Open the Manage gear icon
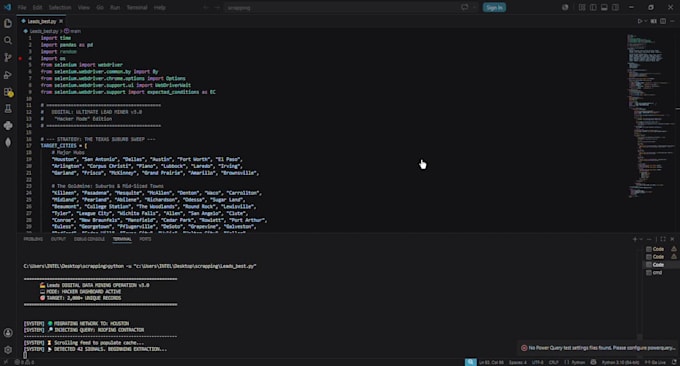 (8, 350)
